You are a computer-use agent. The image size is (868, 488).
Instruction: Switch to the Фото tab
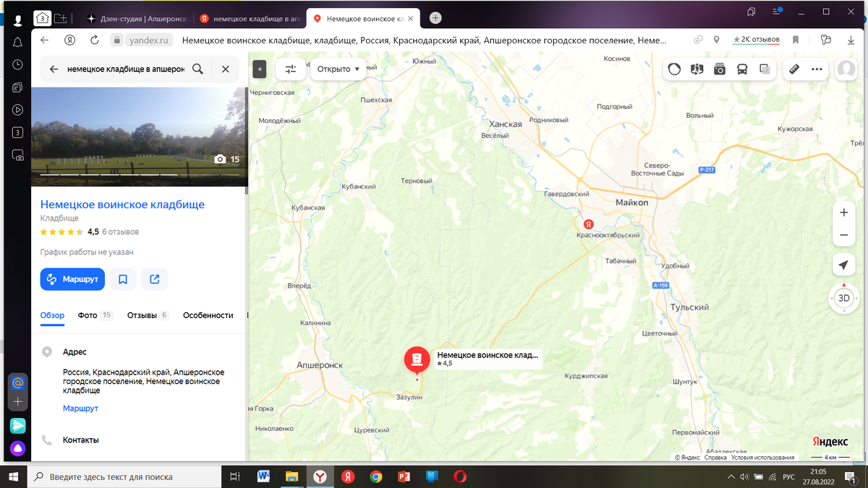click(95, 315)
